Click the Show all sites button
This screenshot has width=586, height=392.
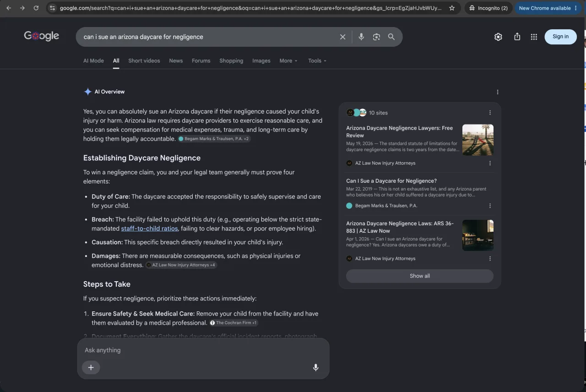point(420,276)
